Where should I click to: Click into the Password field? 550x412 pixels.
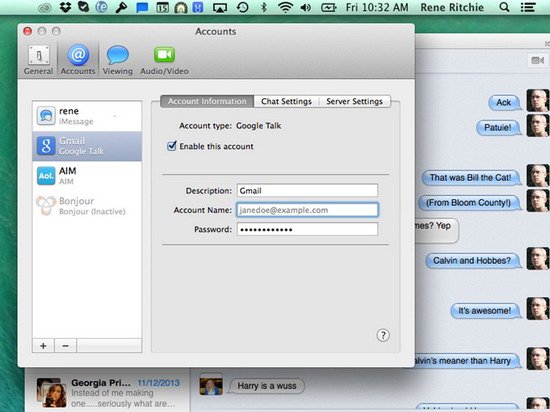[x=307, y=229]
